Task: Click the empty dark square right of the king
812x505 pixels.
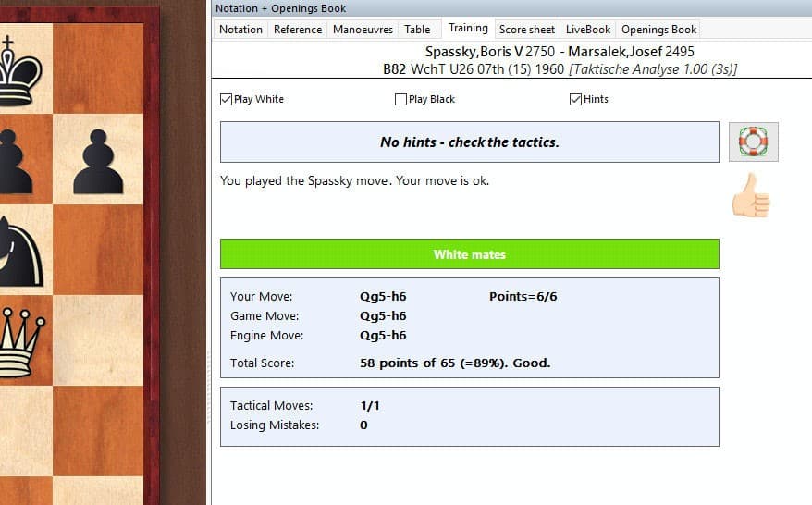Action: 98,68
